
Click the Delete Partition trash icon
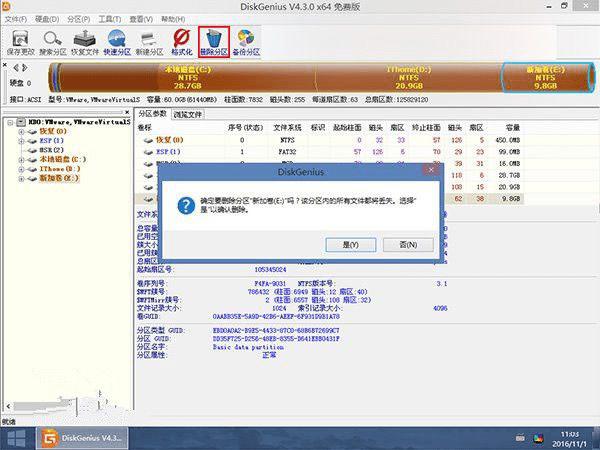click(x=214, y=42)
